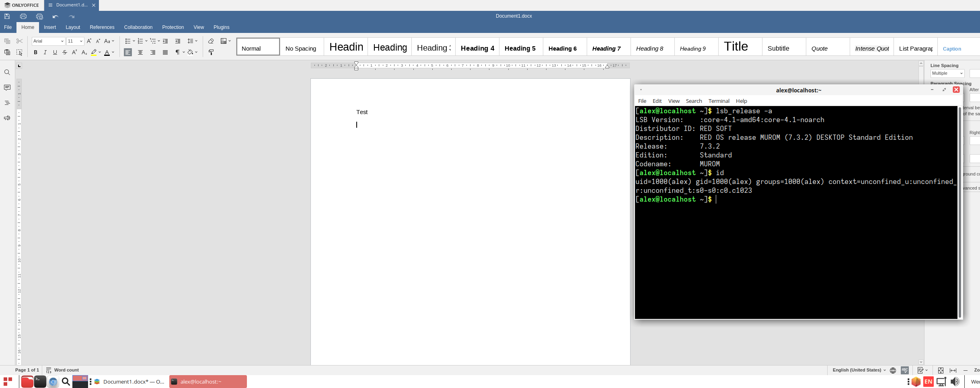Expand the Multilevel list dropdown
The width and height of the screenshot is (980, 388).
[x=158, y=41]
